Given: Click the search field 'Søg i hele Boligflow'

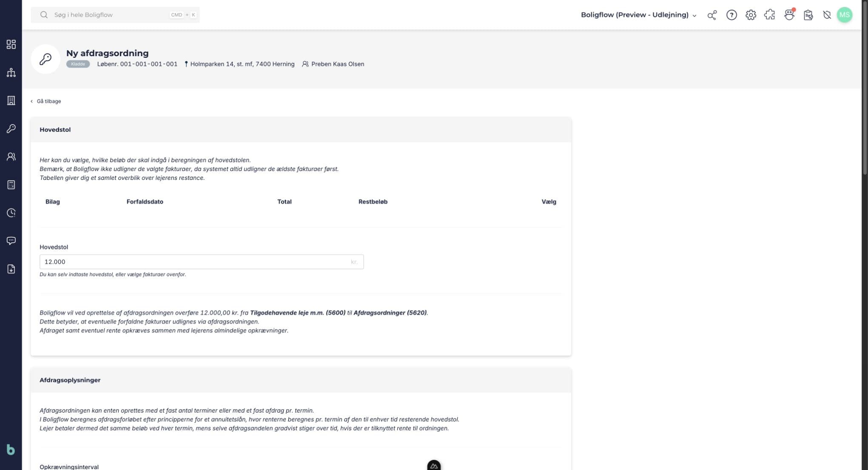Looking at the screenshot, I should click(x=115, y=15).
